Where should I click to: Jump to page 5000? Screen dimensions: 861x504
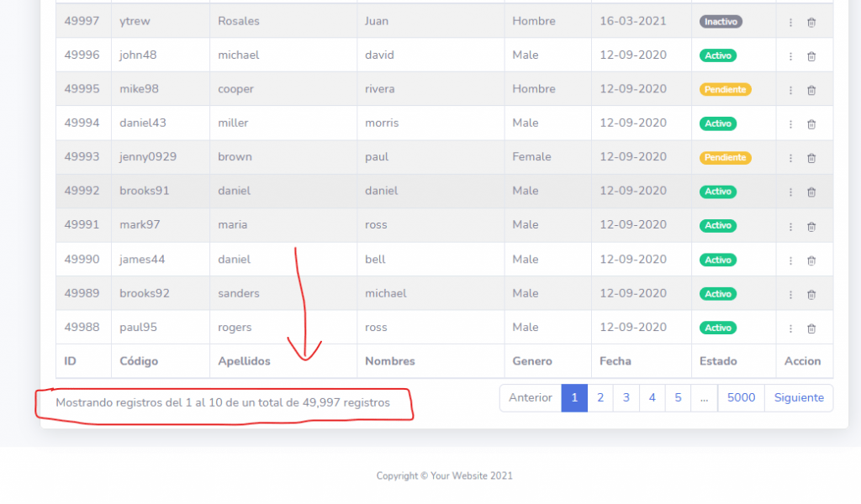pyautogui.click(x=741, y=397)
